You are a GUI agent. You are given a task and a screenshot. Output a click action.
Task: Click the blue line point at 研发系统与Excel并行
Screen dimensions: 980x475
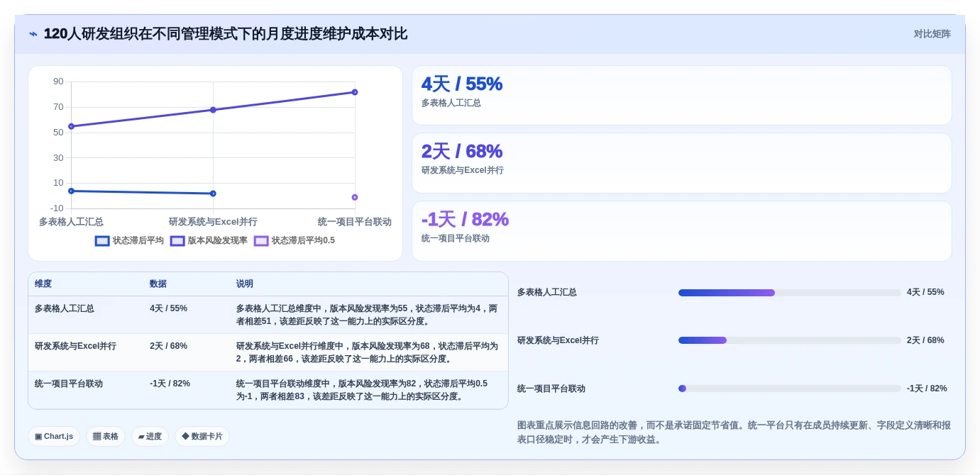pos(213,194)
